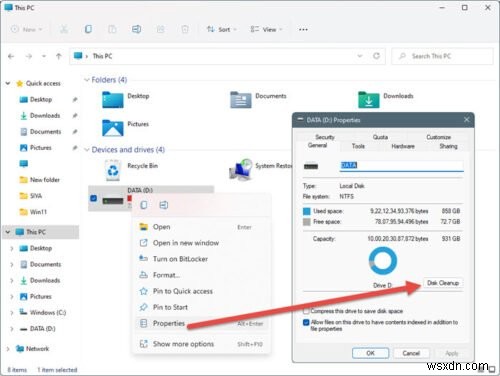Select the SIYA folder in the sidebar
This screenshot has height=376, width=500.
36,196
